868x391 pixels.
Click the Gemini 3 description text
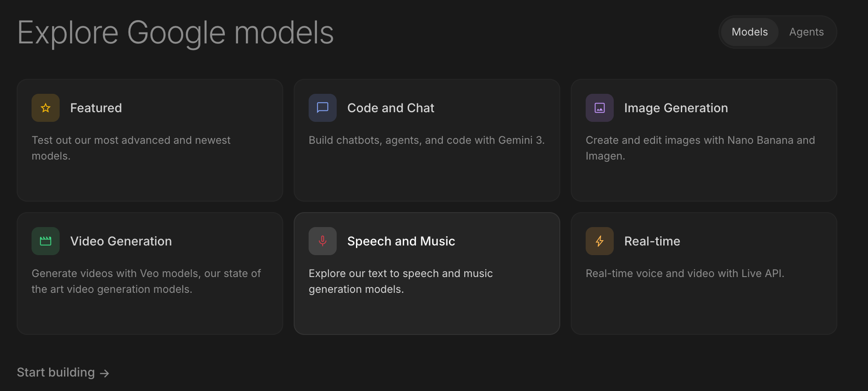(426, 140)
